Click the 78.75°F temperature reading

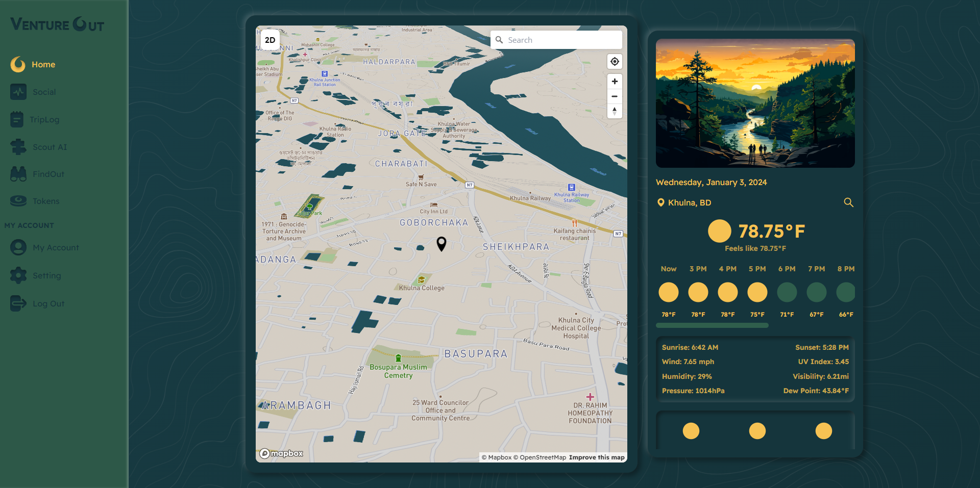click(x=772, y=231)
